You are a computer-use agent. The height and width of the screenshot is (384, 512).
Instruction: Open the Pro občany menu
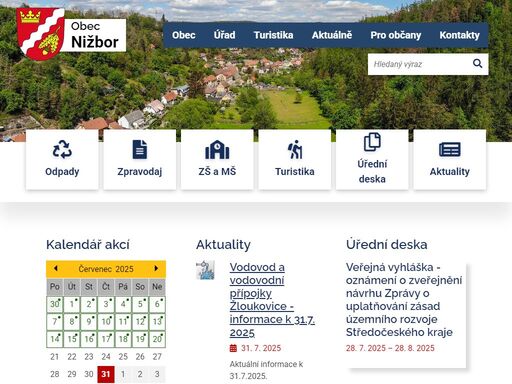tap(396, 35)
